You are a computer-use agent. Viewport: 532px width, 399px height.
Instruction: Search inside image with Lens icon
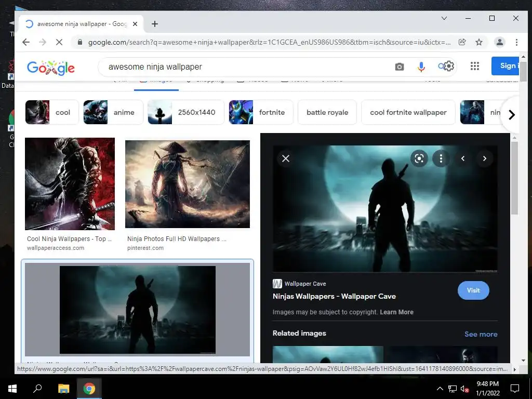tap(419, 158)
